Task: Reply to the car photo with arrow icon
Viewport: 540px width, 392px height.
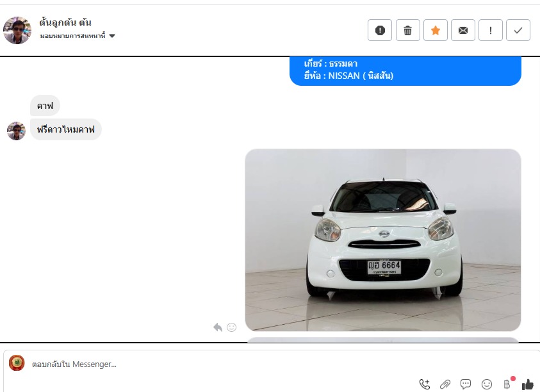Action: click(x=218, y=327)
